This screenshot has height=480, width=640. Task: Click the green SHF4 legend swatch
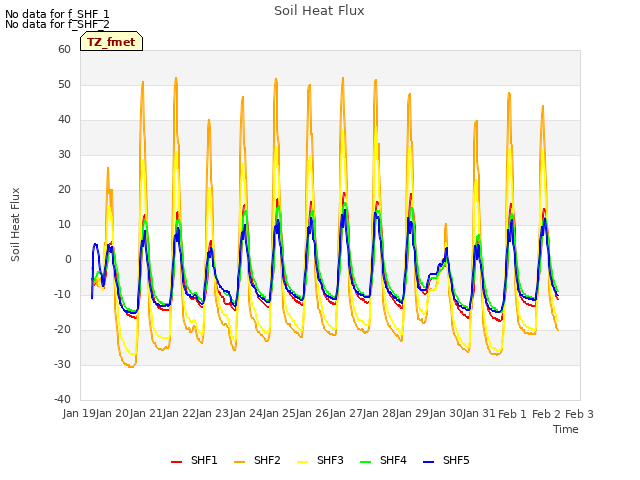(366, 462)
